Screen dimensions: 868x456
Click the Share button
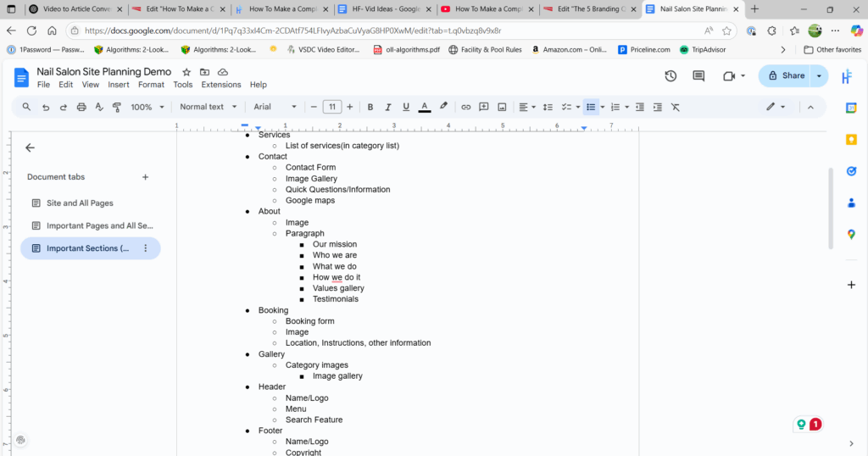coord(785,75)
